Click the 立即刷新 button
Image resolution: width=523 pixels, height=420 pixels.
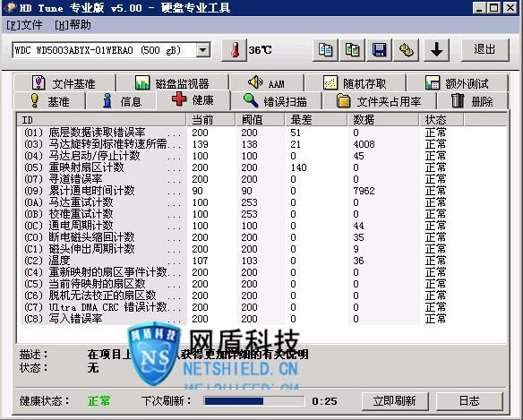[395, 400]
